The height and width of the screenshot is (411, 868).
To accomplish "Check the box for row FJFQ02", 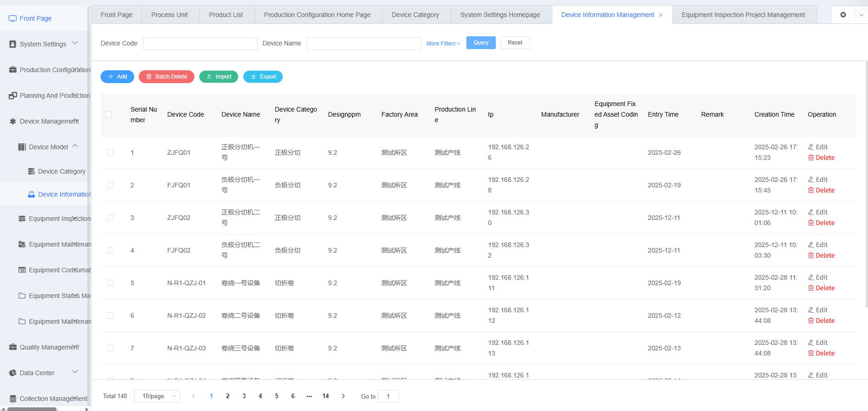I will tap(110, 250).
